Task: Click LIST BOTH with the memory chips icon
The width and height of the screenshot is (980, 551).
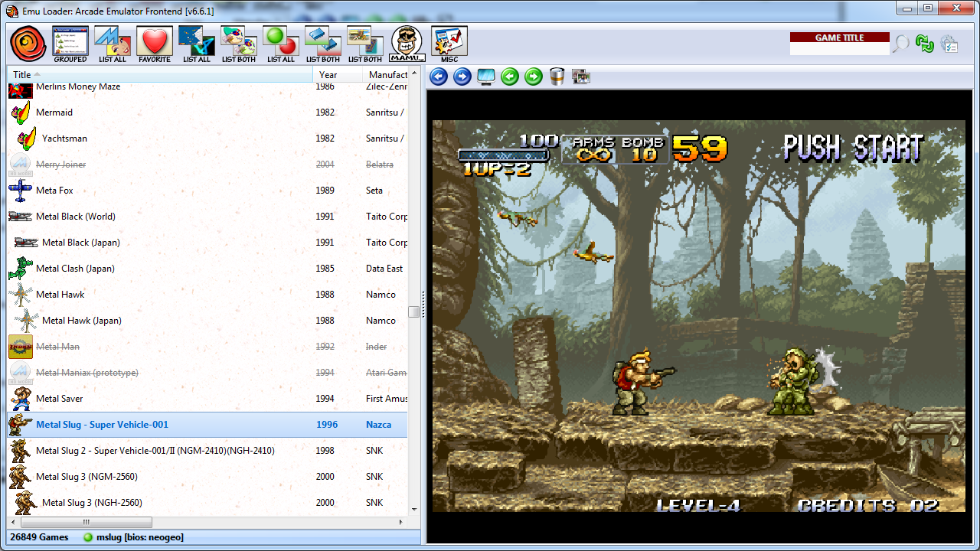Action: click(x=323, y=44)
